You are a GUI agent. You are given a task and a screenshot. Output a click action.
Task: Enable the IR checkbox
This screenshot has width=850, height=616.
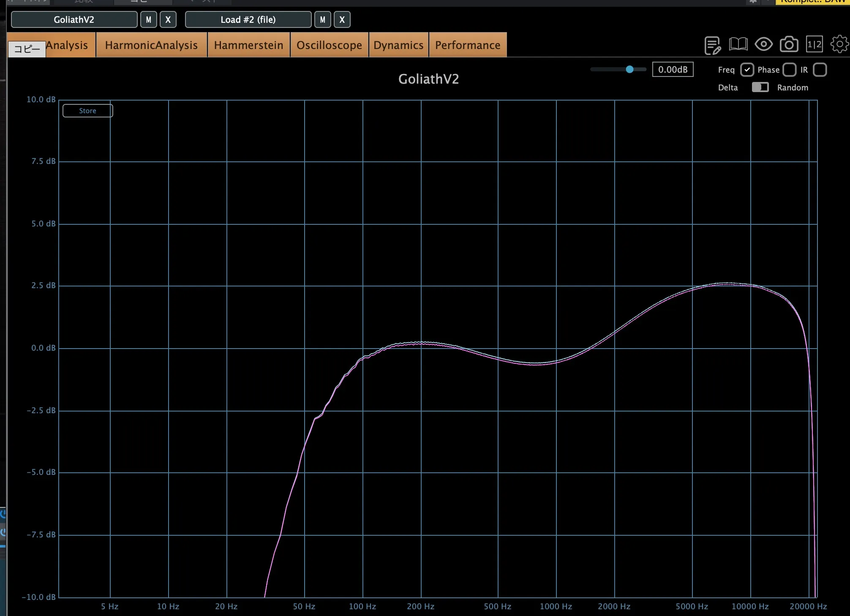tap(820, 70)
